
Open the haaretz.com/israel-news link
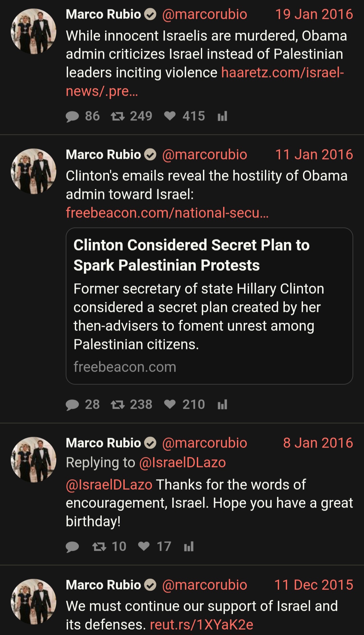pos(205,82)
